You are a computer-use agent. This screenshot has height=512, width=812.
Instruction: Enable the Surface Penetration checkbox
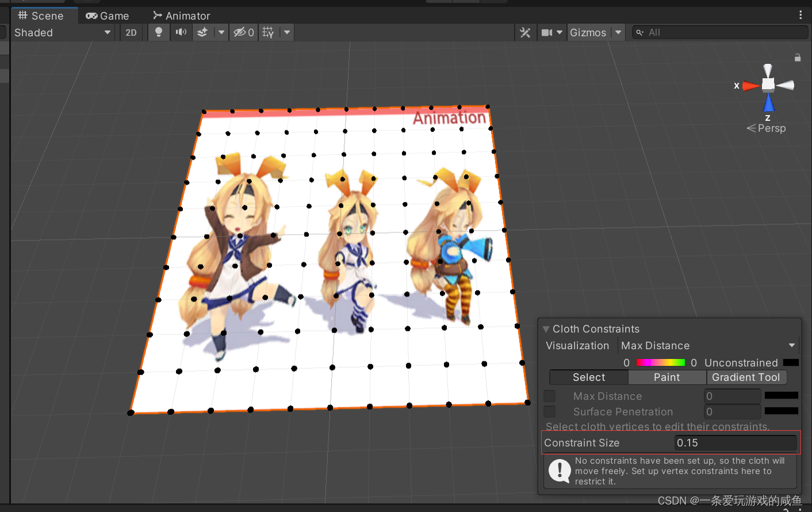coord(550,412)
